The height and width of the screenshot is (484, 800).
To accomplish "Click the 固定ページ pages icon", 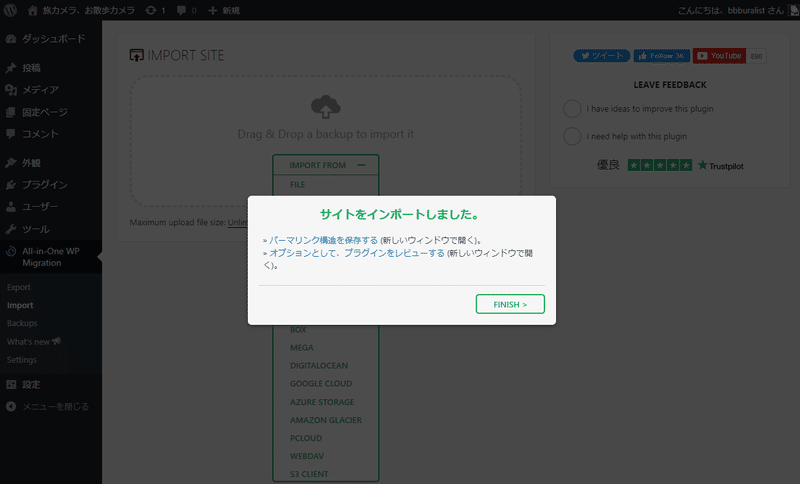I will point(11,112).
